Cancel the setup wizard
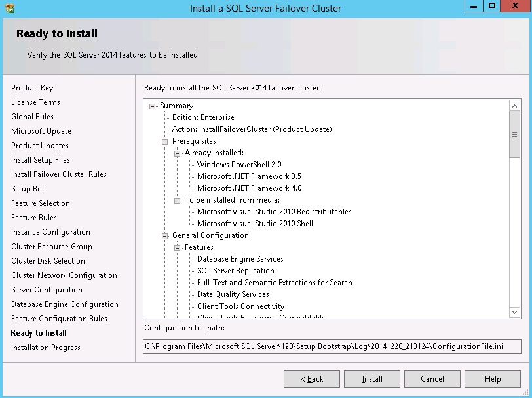 [432, 378]
